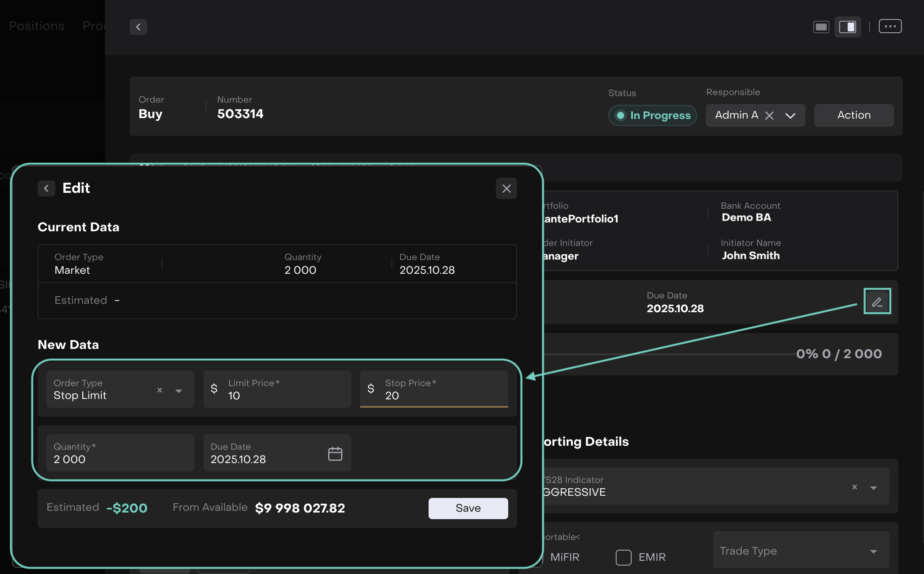This screenshot has height=574, width=924.
Task: Switch to side panel layout icon
Action: [x=847, y=27]
